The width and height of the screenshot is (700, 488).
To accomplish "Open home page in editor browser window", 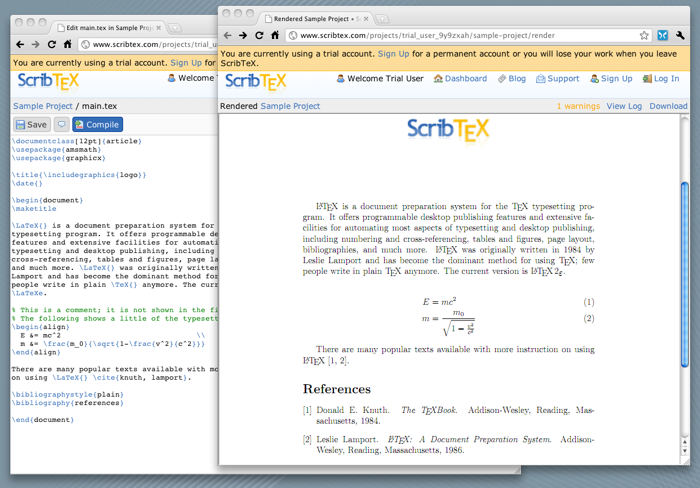I will pos(67,44).
